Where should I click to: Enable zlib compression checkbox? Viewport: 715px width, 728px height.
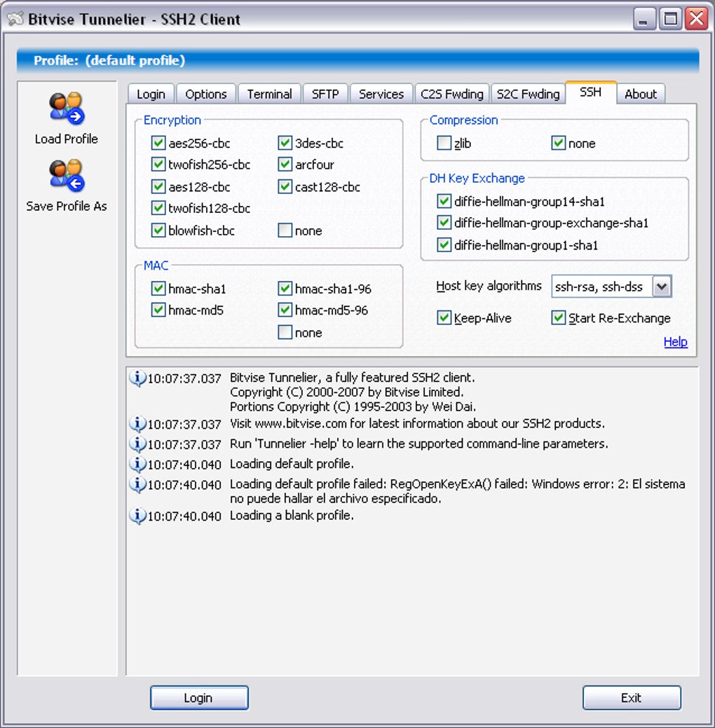tap(444, 142)
